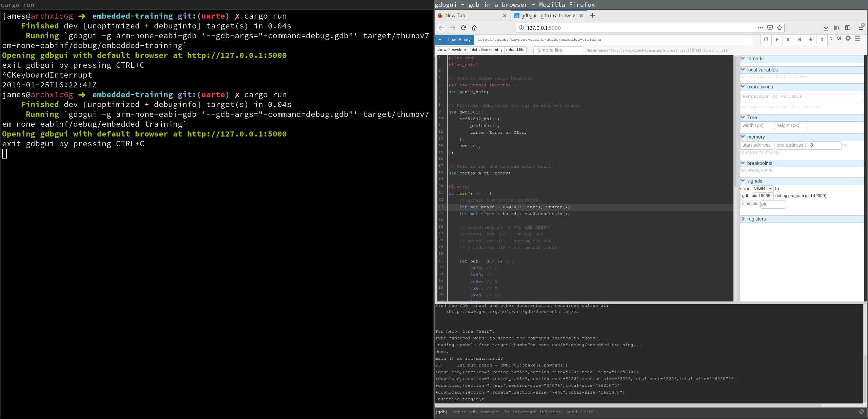Click the step-over next line icon
The width and height of the screenshot is (868, 419).
click(x=799, y=39)
